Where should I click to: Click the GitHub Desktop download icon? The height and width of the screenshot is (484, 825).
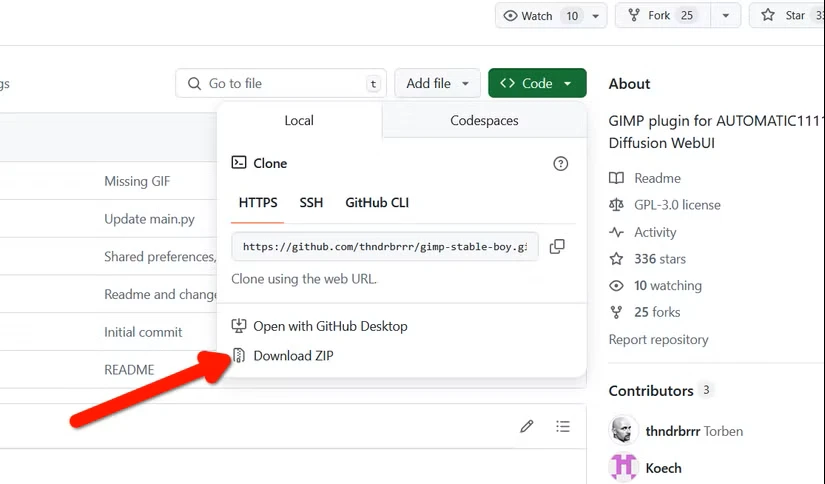click(x=239, y=326)
